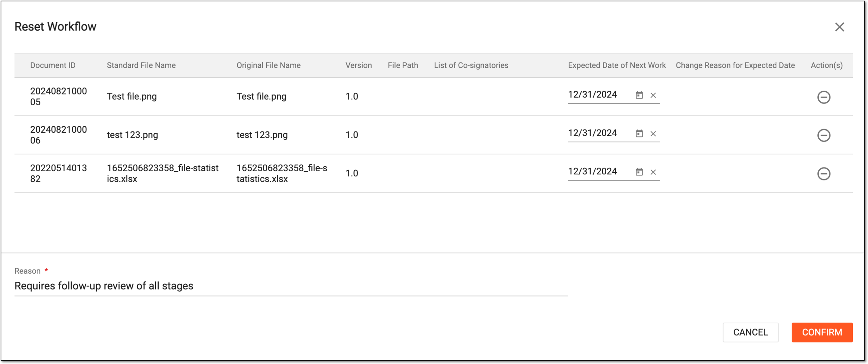868x364 pixels.
Task: Click version 1.0 in file-statistics.xlsx row
Action: coord(351,173)
